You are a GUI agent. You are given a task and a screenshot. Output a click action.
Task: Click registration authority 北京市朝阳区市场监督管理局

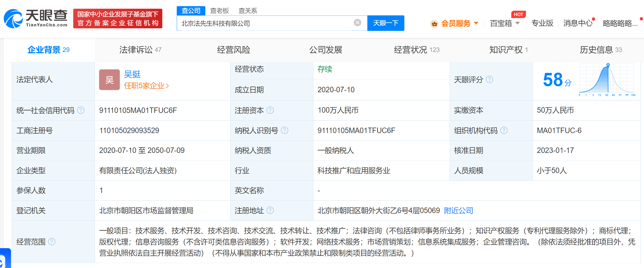tap(146, 211)
